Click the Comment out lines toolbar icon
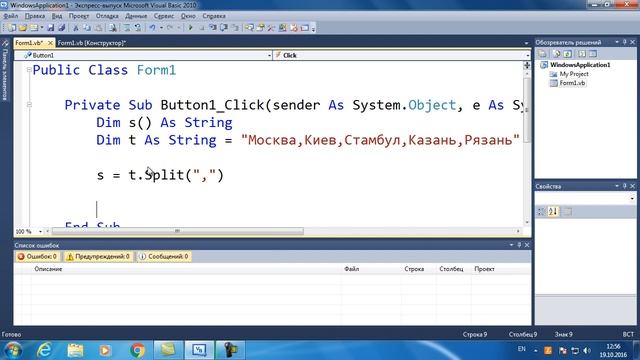The width and height of the screenshot is (640, 360). point(127,28)
